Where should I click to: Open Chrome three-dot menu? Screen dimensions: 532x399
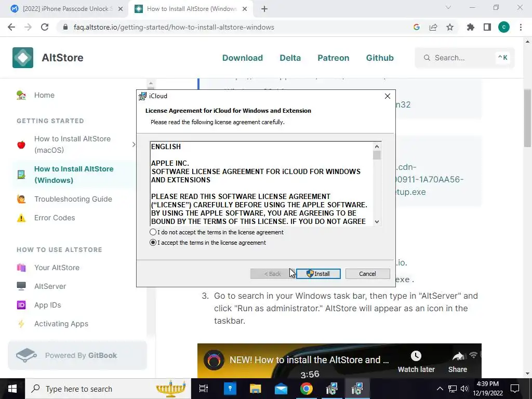(x=521, y=27)
